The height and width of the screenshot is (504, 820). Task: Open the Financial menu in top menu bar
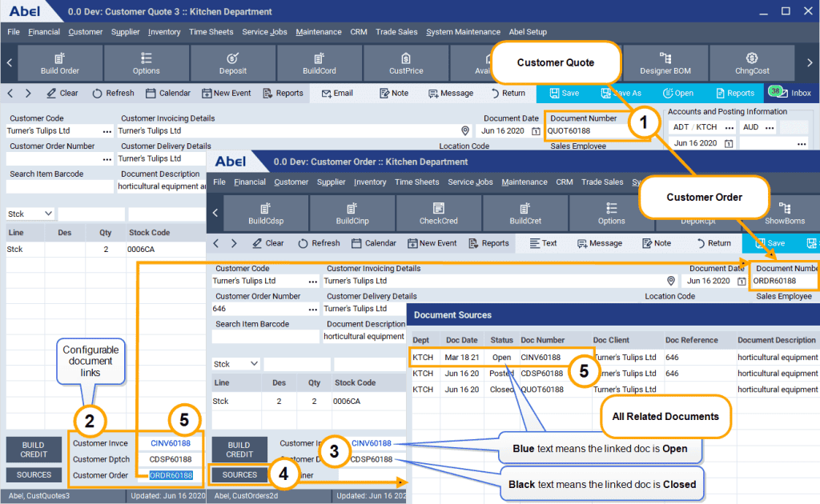[x=44, y=32]
